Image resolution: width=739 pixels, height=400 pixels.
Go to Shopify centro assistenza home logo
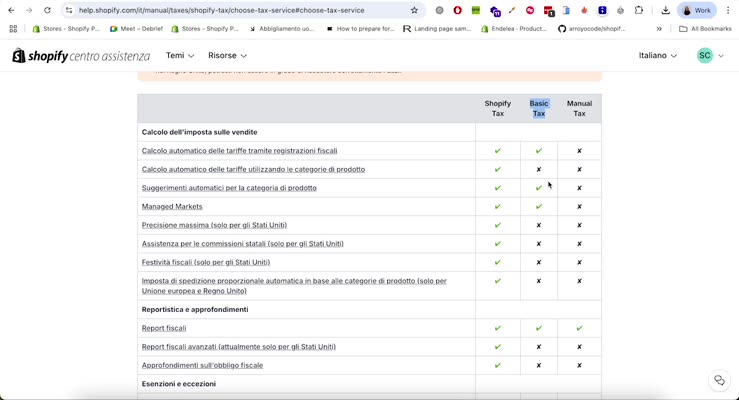click(81, 56)
